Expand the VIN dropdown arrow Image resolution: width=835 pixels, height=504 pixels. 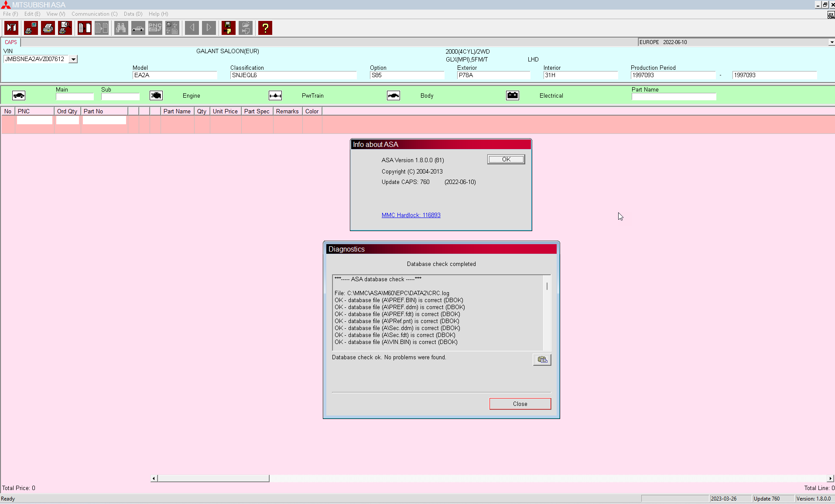(73, 59)
